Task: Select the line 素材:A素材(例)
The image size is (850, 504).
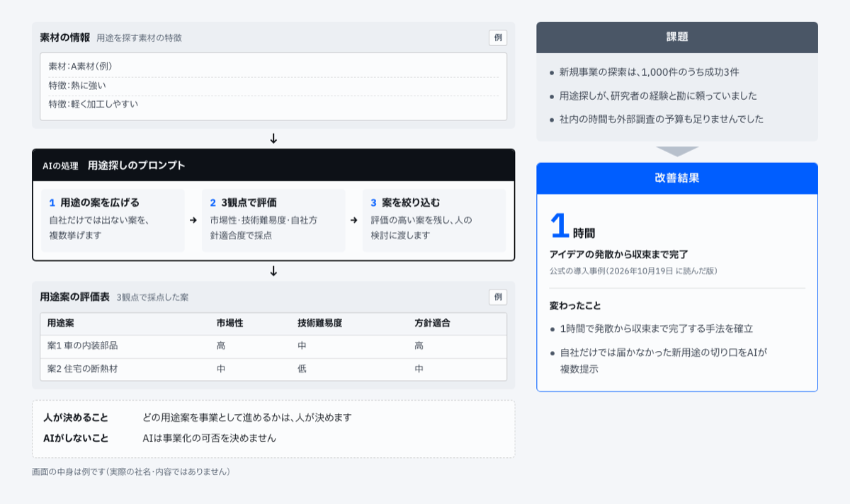Action: click(x=81, y=67)
